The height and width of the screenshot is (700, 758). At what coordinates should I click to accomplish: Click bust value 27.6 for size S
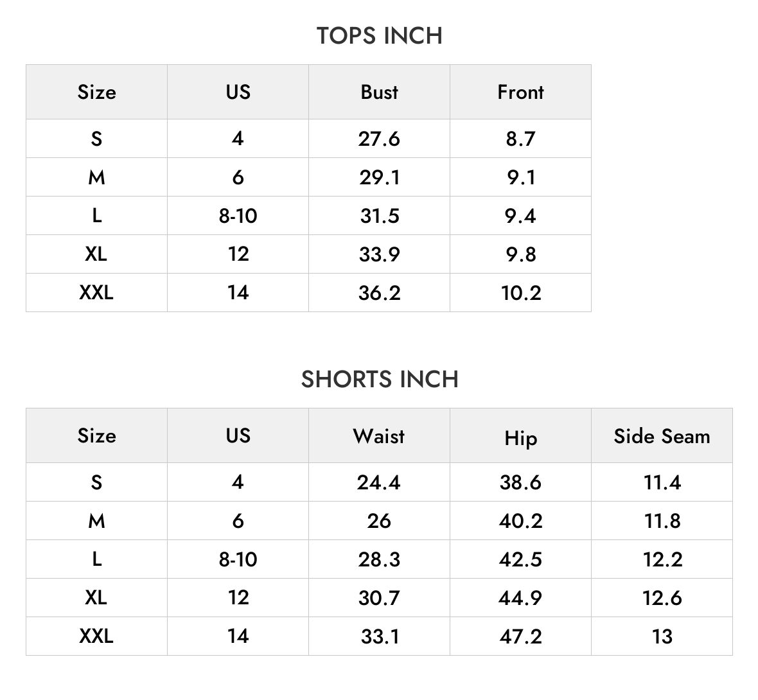pos(379,139)
